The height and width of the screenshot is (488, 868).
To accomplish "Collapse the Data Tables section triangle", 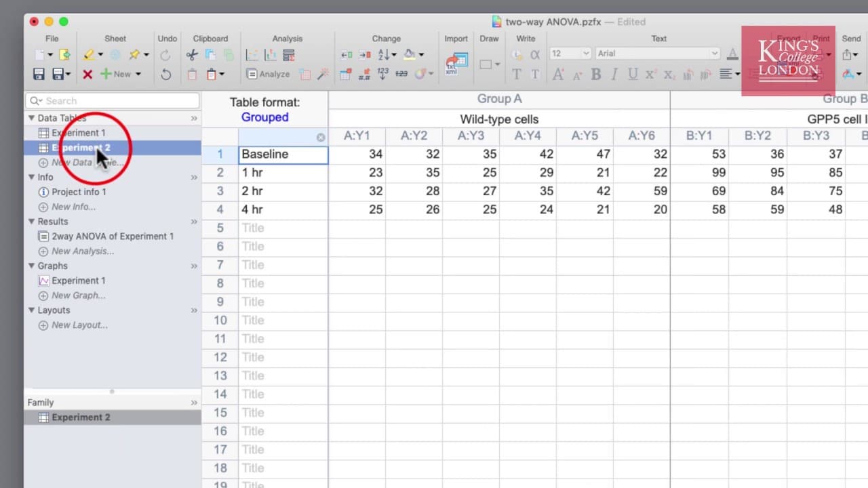I will click(31, 118).
